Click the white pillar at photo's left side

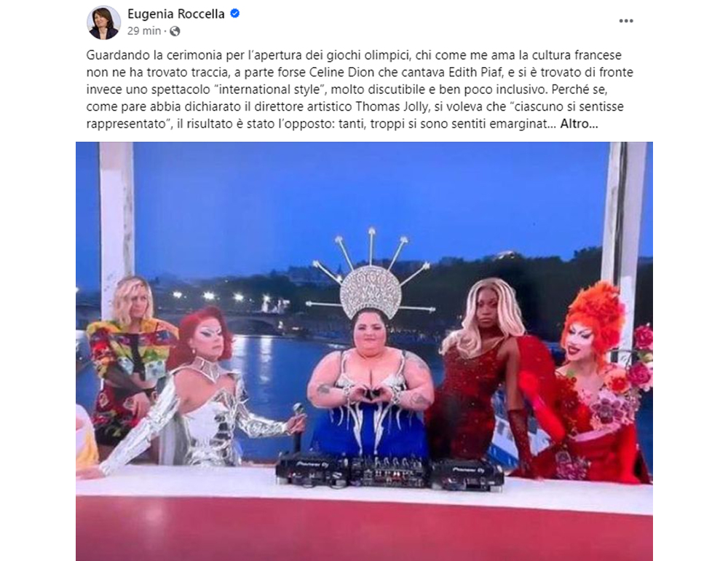click(x=116, y=223)
